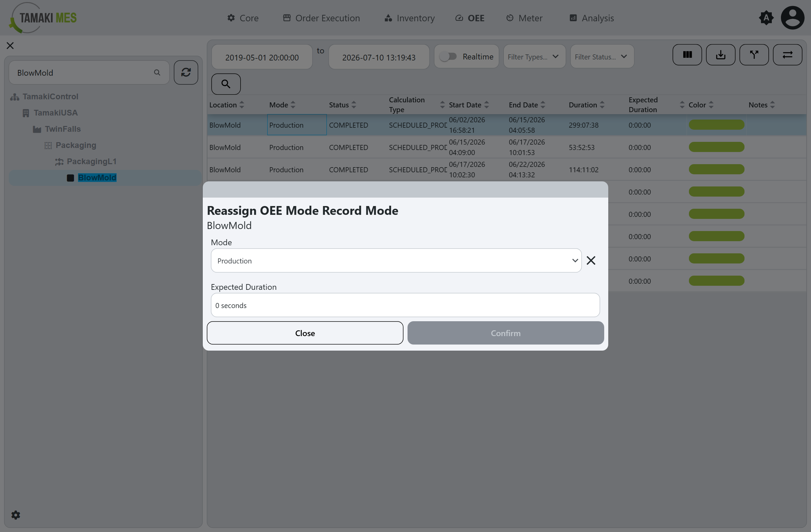Open the column chooser icon

[687, 54]
